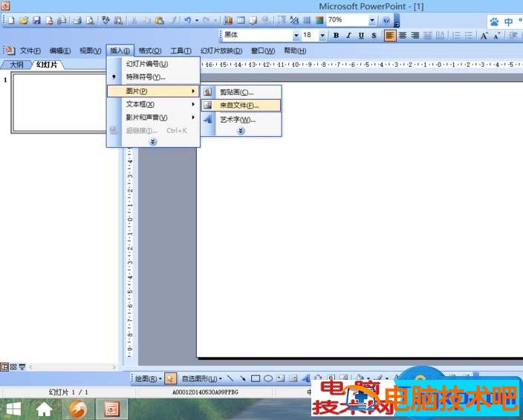This screenshot has width=523, height=420.
Task: Click the Undo arrow icon
Action: click(x=188, y=20)
